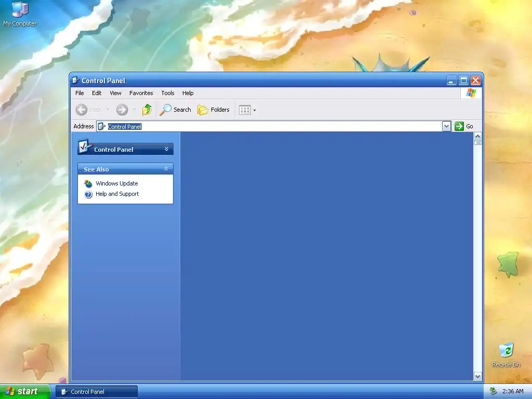Click the Windows Update globe icon
The height and width of the screenshot is (399, 532).
[88, 183]
